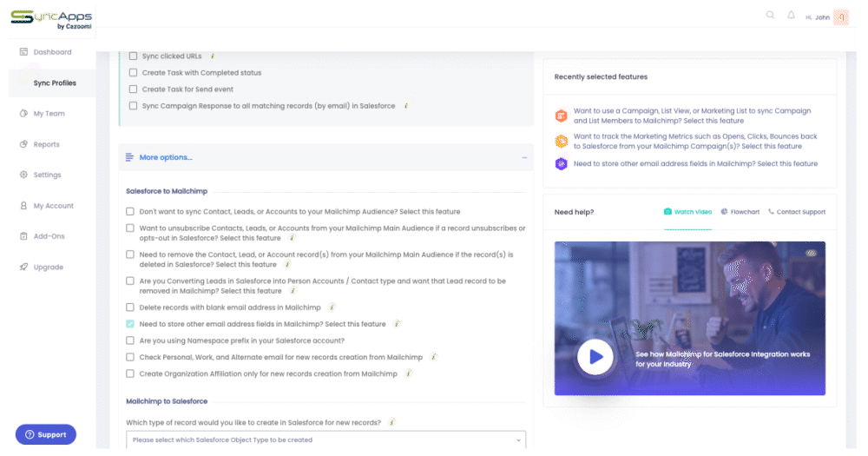This screenshot has height=456, width=868.
Task: Click info icon beside Sync clicked URLs
Action: pyautogui.click(x=213, y=56)
